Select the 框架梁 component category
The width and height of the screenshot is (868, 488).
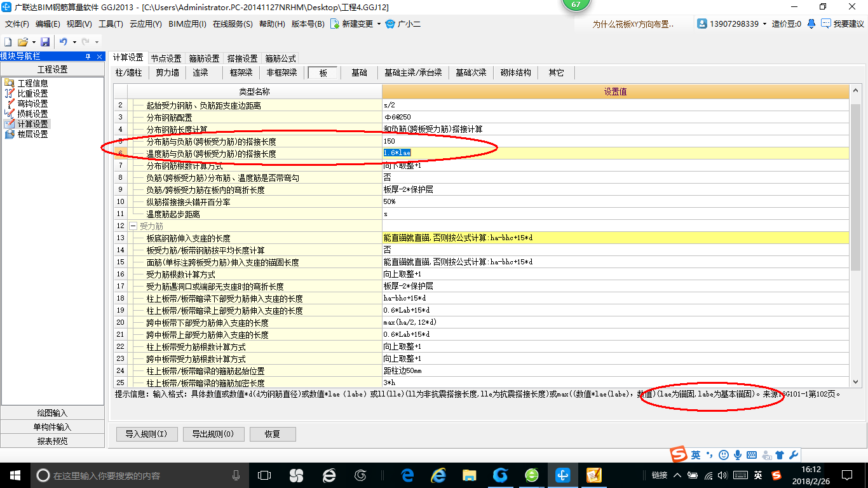(241, 72)
